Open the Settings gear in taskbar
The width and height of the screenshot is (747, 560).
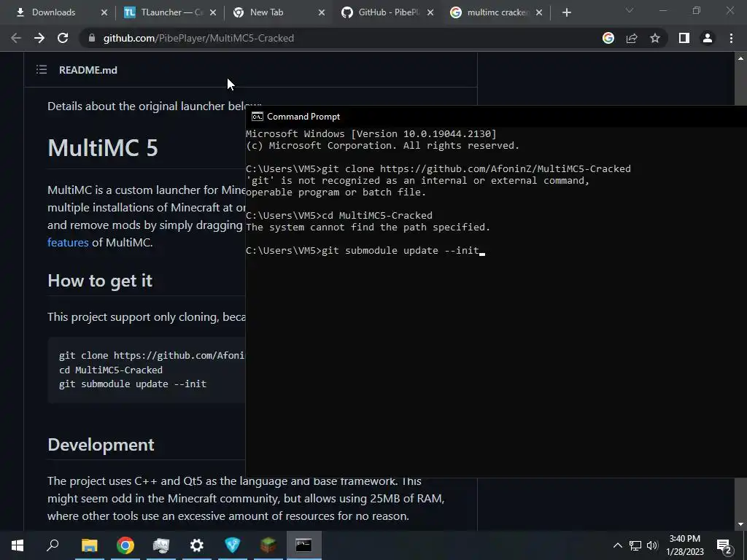click(x=197, y=545)
